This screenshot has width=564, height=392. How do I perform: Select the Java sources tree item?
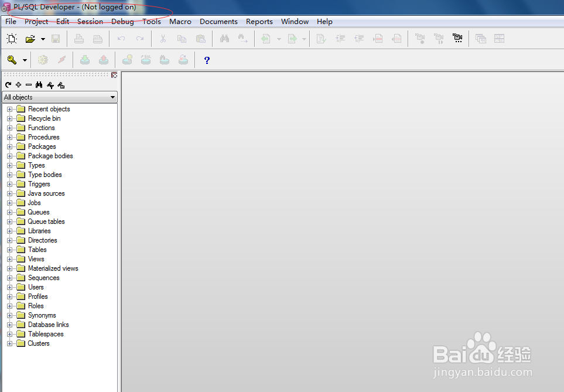point(46,193)
